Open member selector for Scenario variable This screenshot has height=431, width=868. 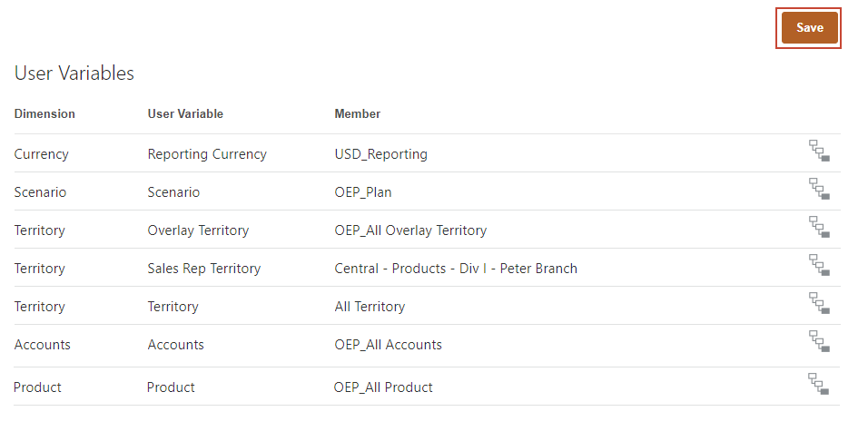tap(820, 190)
